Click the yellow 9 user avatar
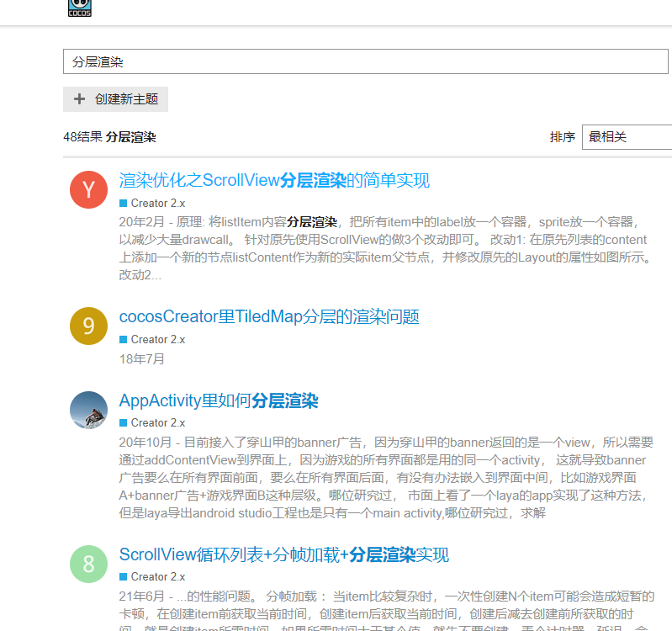 click(88, 326)
